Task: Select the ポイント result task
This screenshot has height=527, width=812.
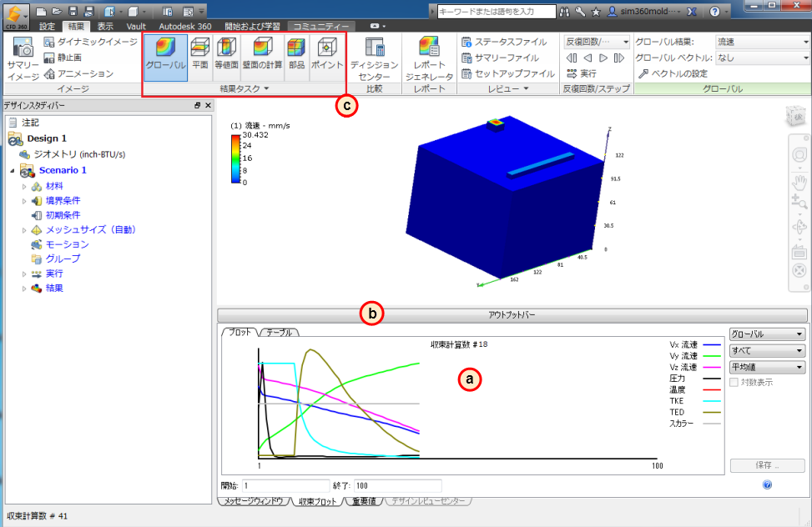Action: pyautogui.click(x=327, y=58)
